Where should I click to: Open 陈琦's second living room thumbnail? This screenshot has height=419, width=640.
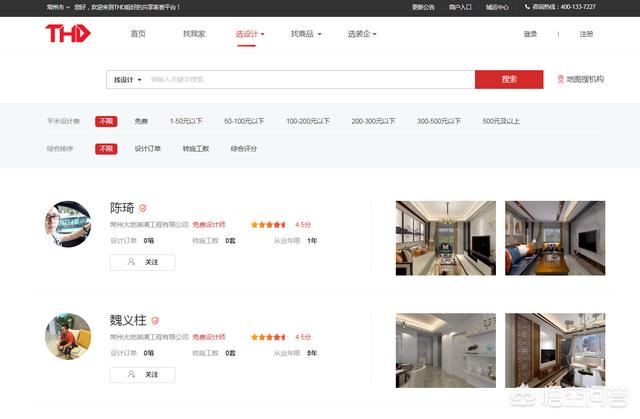click(555, 238)
